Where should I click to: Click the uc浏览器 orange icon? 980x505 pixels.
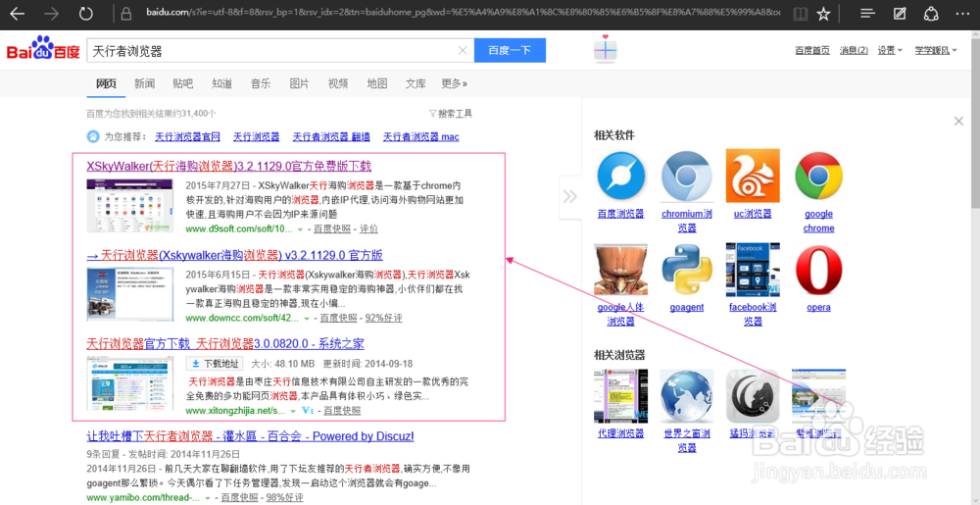click(753, 176)
